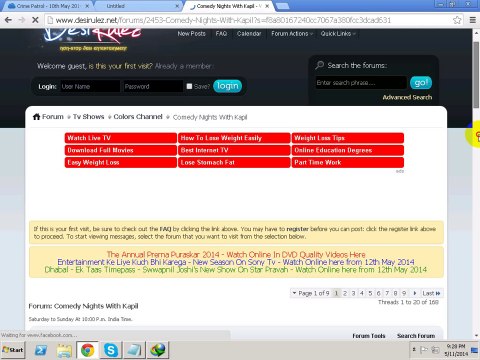Jump to Last page of threads
Image resolution: width=480 pixels, height=360 pixels.
pyautogui.click(x=431, y=293)
